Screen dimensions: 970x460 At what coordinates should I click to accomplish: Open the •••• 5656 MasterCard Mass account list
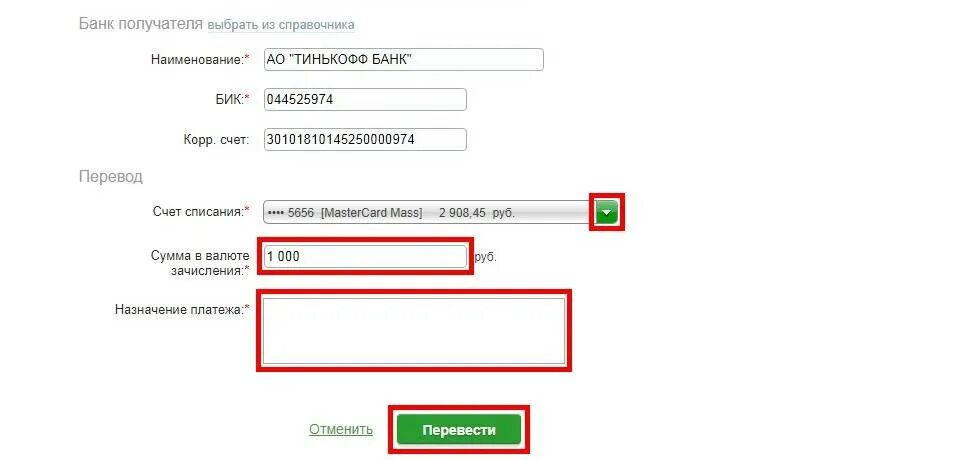[429, 213]
